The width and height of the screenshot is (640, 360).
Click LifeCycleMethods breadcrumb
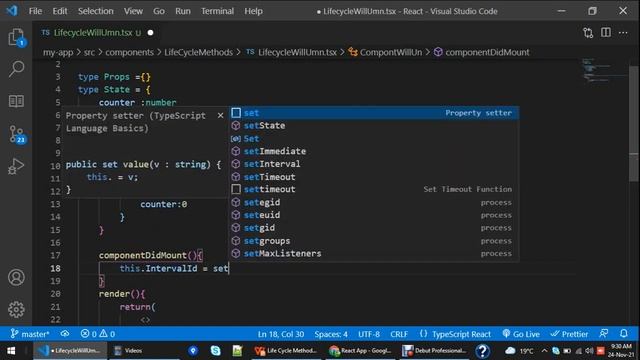198,52
